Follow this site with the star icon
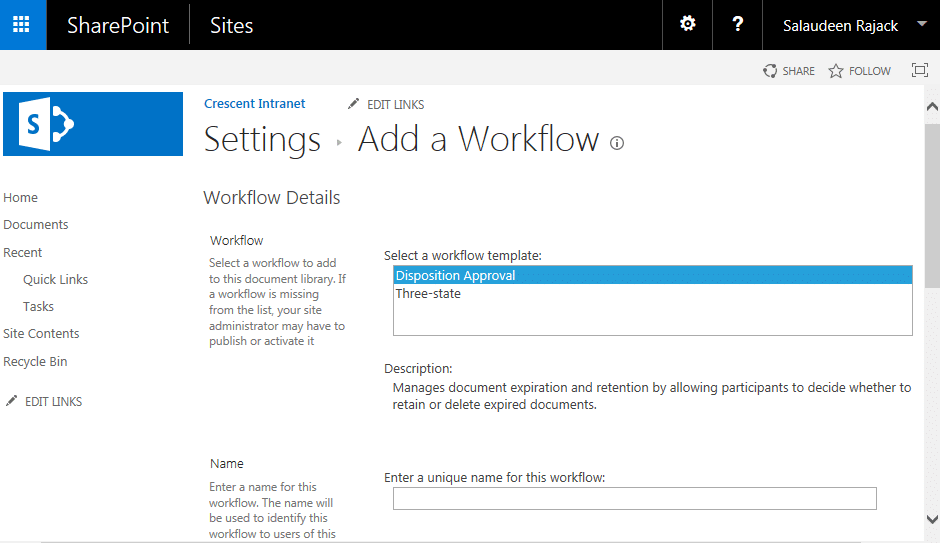The height and width of the screenshot is (543, 940). (836, 71)
